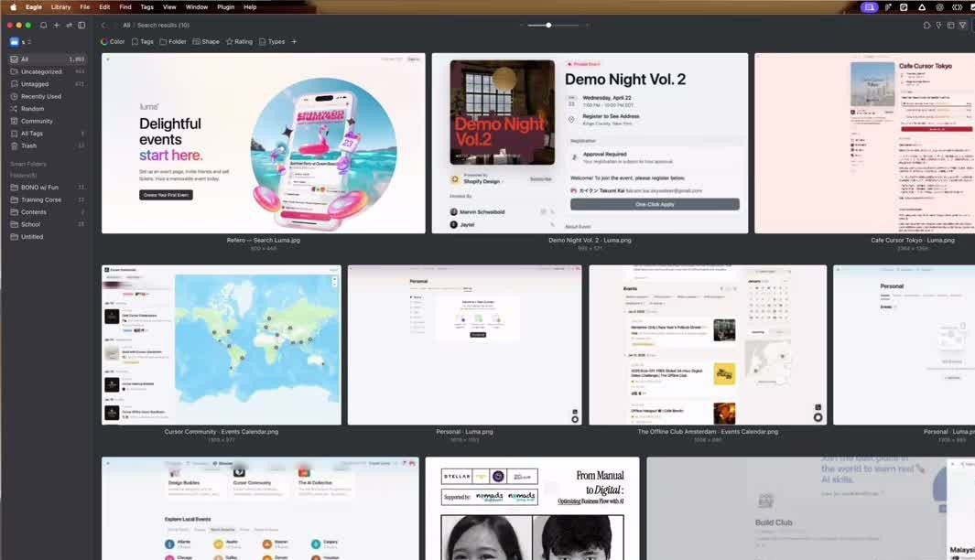Screen dimensions: 975x560
Task: Click the funnel filter icon
Action: pos(962,26)
